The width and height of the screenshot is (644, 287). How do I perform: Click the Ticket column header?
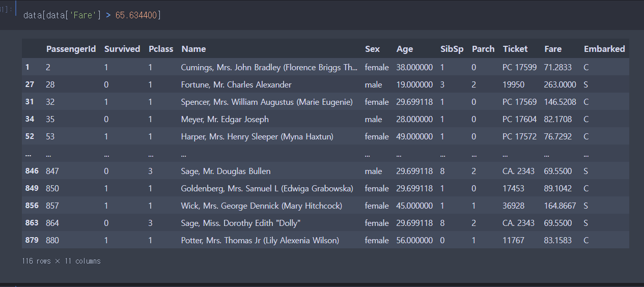pyautogui.click(x=515, y=49)
